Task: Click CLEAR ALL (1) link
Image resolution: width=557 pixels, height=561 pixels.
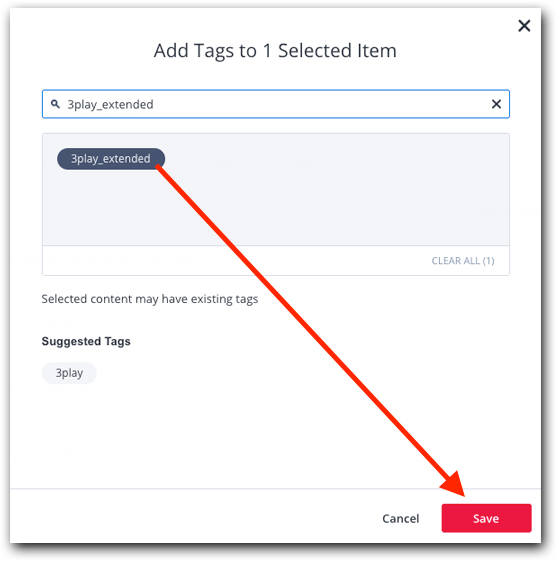Action: pyautogui.click(x=463, y=261)
